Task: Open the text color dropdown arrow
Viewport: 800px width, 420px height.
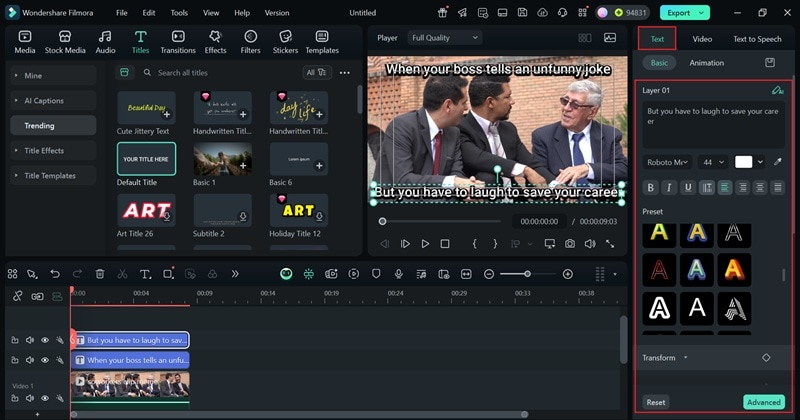Action: (x=760, y=162)
